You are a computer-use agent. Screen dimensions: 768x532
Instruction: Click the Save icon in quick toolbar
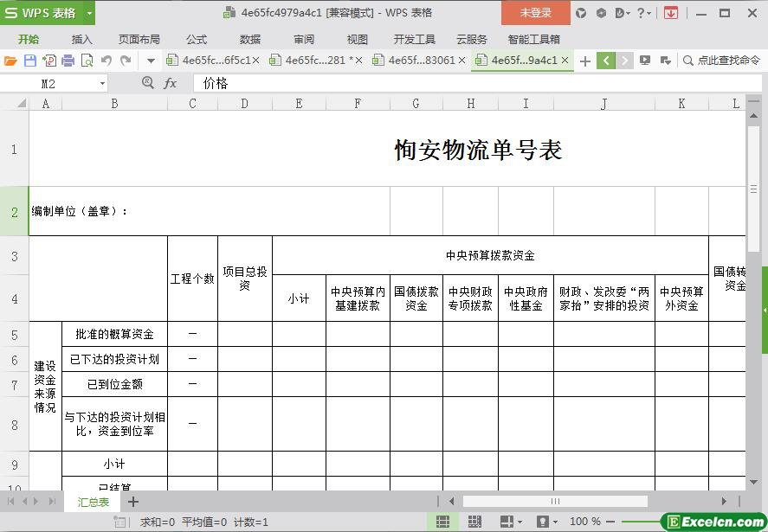pyautogui.click(x=29, y=61)
